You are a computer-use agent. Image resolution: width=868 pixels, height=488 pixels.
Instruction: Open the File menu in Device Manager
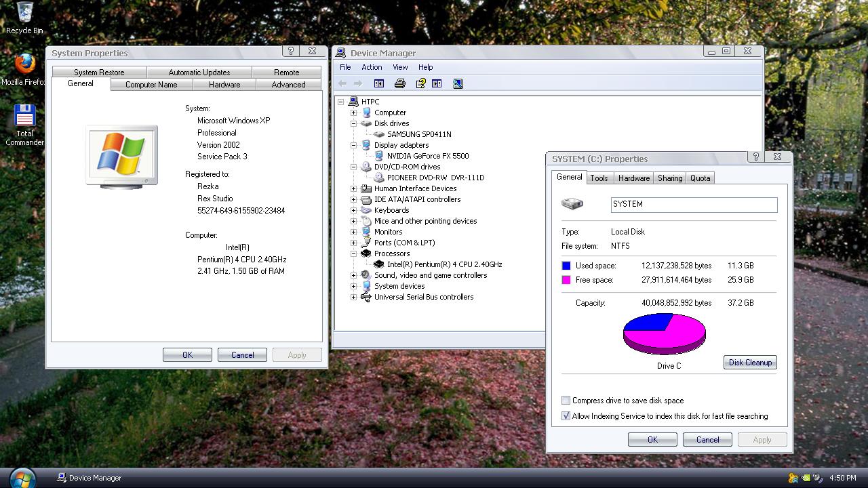click(x=345, y=67)
